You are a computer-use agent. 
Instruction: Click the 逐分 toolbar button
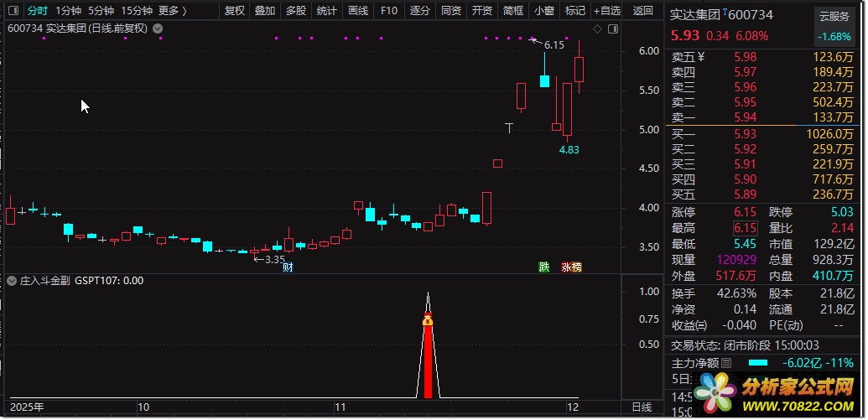click(420, 11)
